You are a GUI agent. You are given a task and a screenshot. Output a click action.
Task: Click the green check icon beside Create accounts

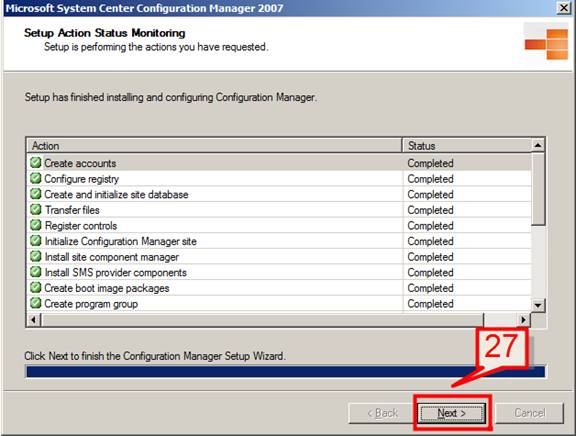point(36,162)
